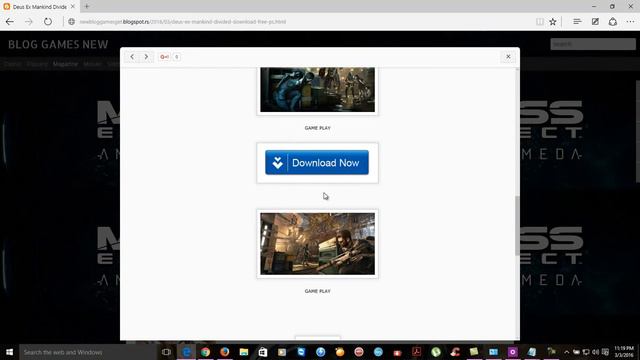Screen dimensions: 640x360
Task: Make a web note with pen icon
Action: 595,22
